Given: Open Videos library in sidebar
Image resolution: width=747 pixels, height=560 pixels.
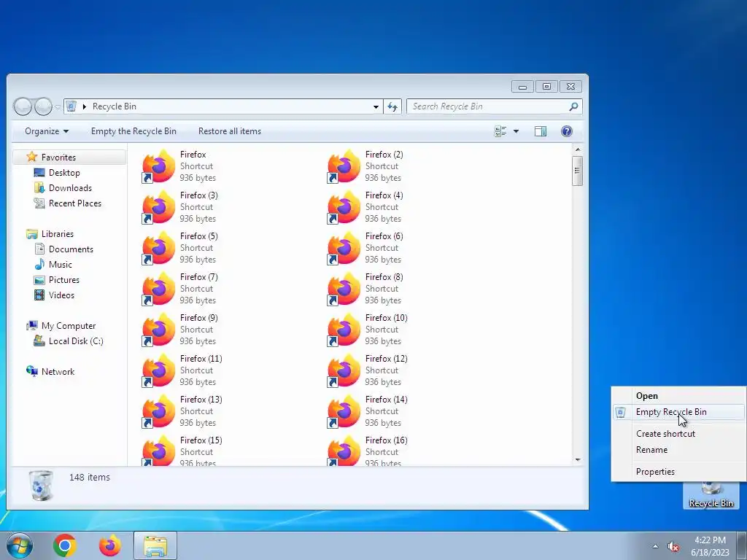Looking at the screenshot, I should coord(61,295).
